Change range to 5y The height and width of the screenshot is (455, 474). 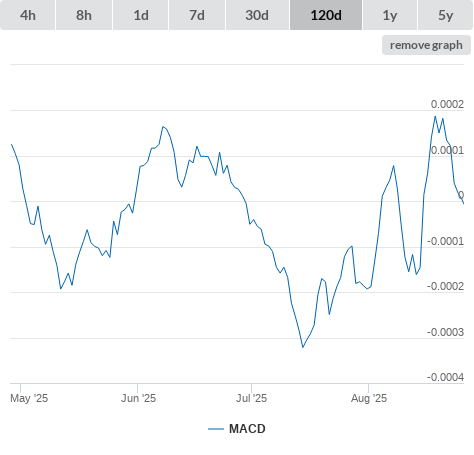tap(446, 15)
